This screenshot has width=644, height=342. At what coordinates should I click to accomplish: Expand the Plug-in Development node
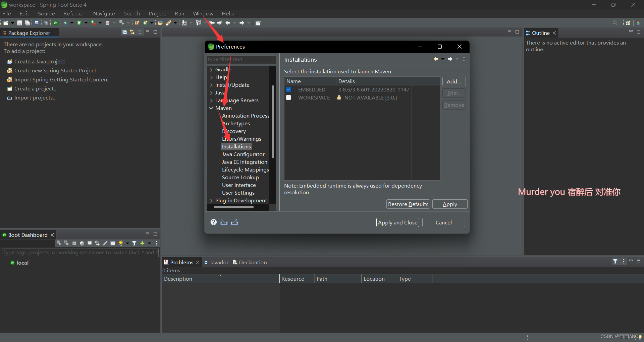pos(211,201)
